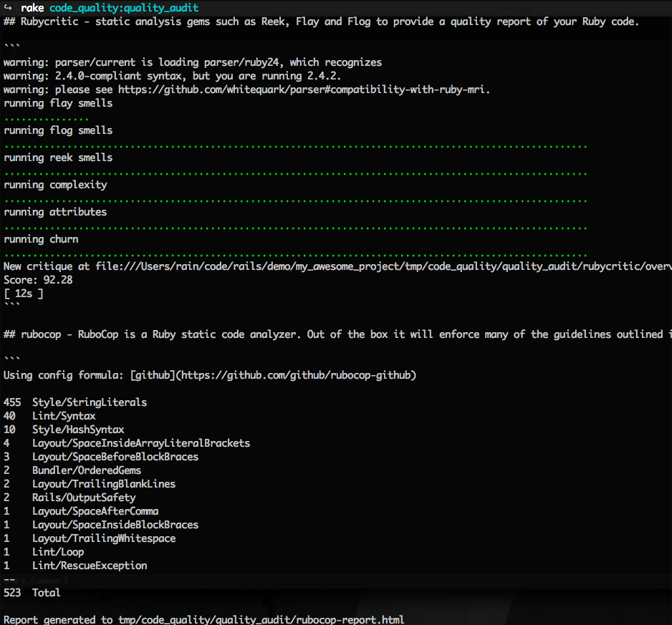This screenshot has height=625, width=672.
Task: Click 'Style/StringLiterals' offense row
Action: 75,402
